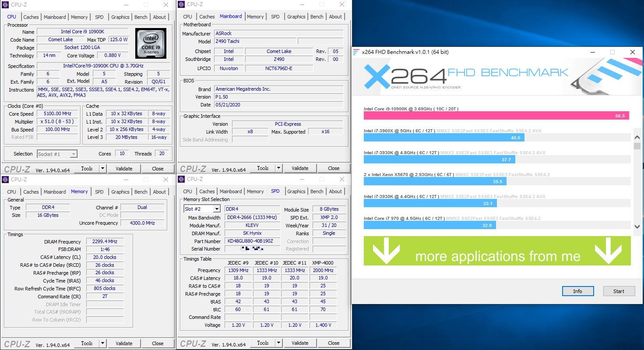The width and height of the screenshot is (644, 350).
Task: Click the Intel Core i9 X-series logo
Action: point(151,43)
